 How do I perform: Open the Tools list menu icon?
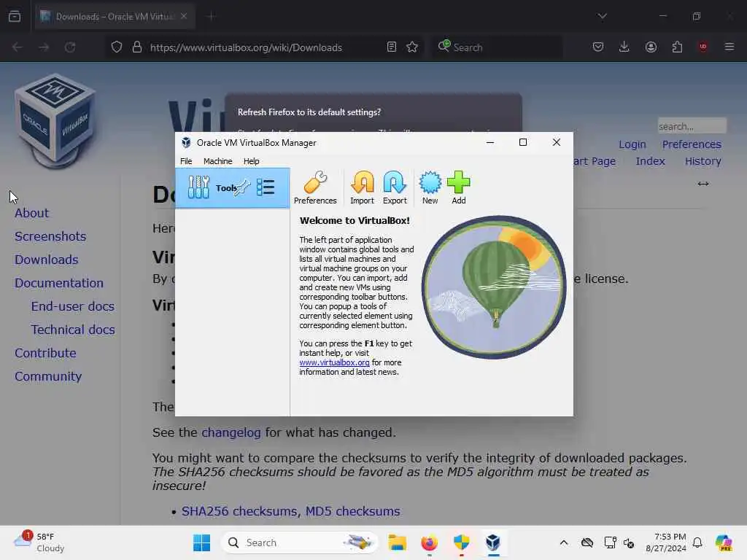click(266, 187)
